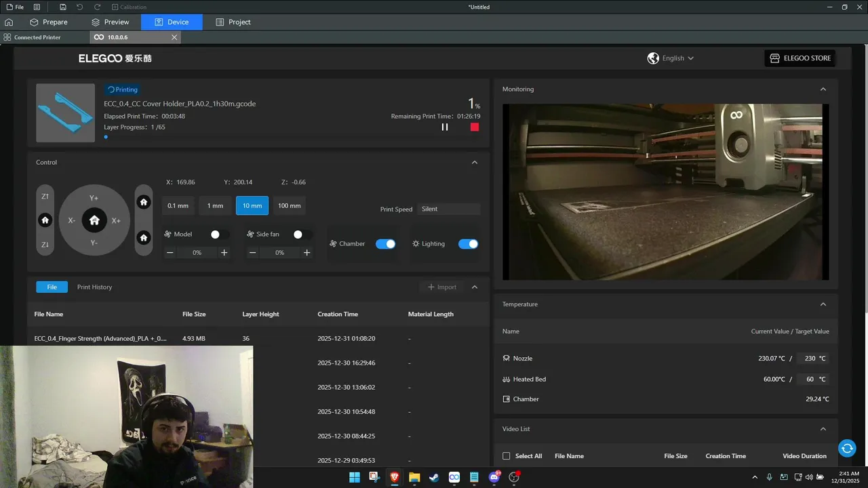868x488 pixels.
Task: Decrease Model fan speed with minus
Action: coord(170,253)
